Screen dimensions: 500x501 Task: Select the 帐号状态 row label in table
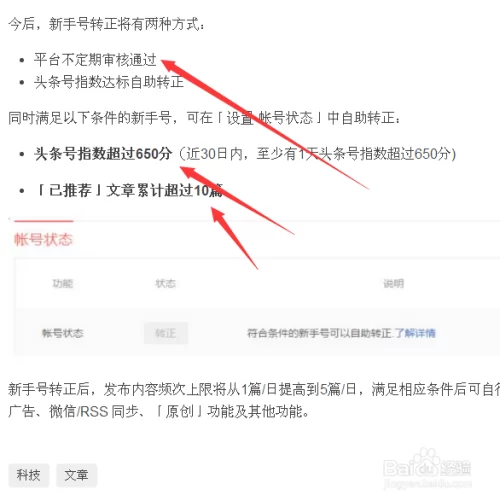(63, 333)
